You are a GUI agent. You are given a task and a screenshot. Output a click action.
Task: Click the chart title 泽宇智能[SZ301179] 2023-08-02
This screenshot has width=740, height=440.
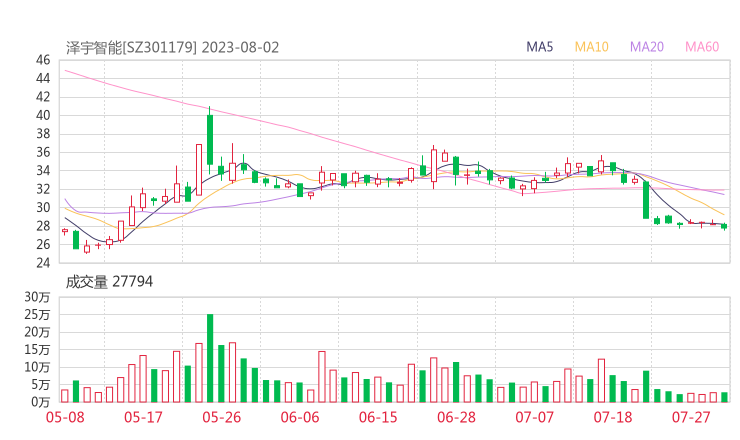172,48
